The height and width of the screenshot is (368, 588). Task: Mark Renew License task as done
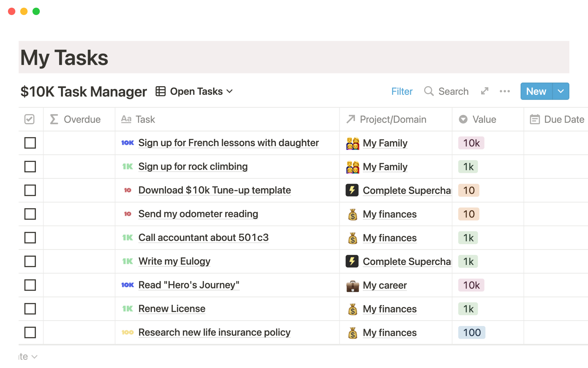pyautogui.click(x=30, y=309)
